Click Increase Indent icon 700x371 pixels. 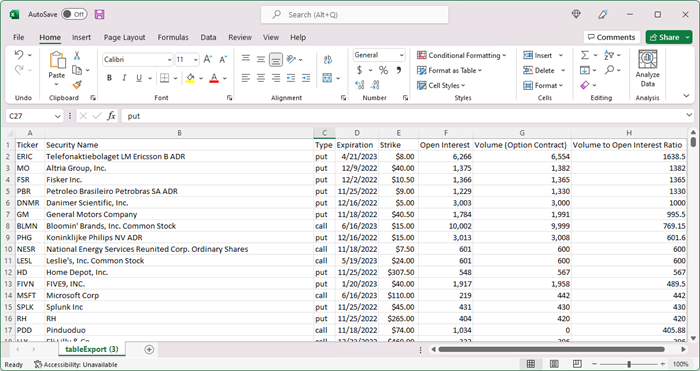(306, 78)
